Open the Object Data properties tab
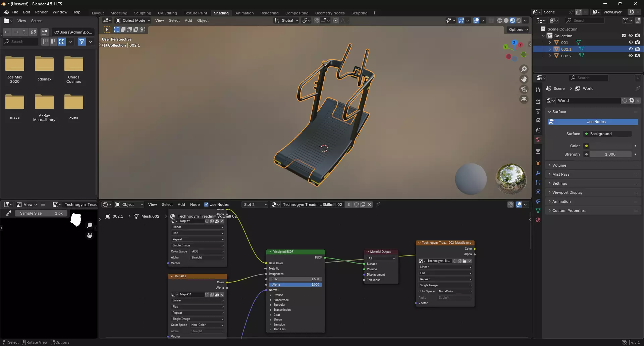The width and height of the screenshot is (644, 346). pos(538,211)
